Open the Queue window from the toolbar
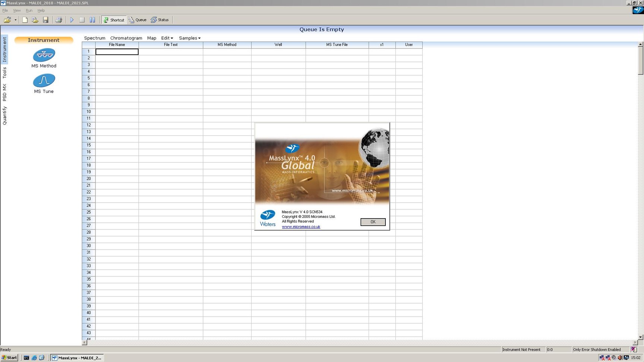The height and width of the screenshot is (362, 644). point(137,20)
